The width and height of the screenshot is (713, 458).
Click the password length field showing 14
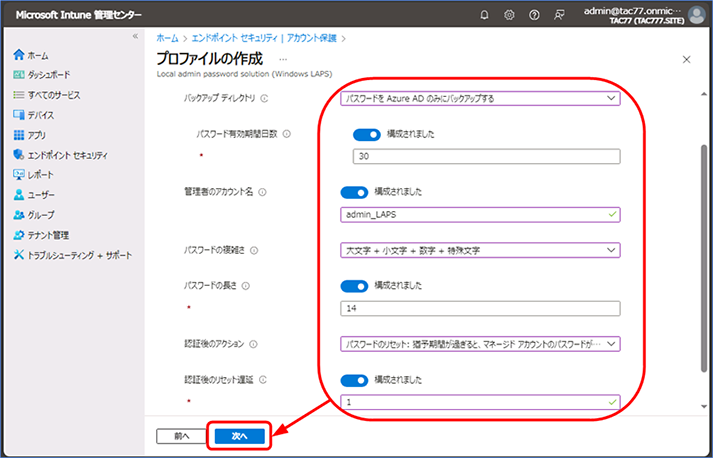tap(480, 308)
